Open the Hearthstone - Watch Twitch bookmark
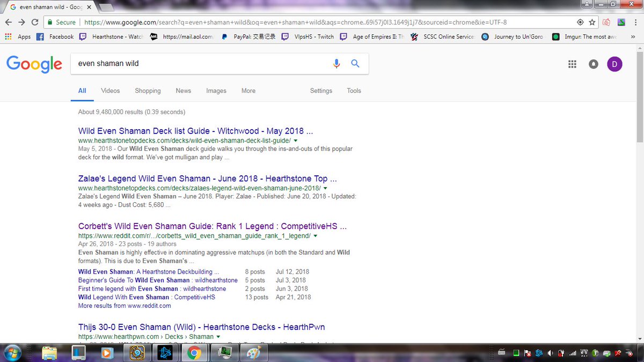644x362 pixels. [112, 37]
